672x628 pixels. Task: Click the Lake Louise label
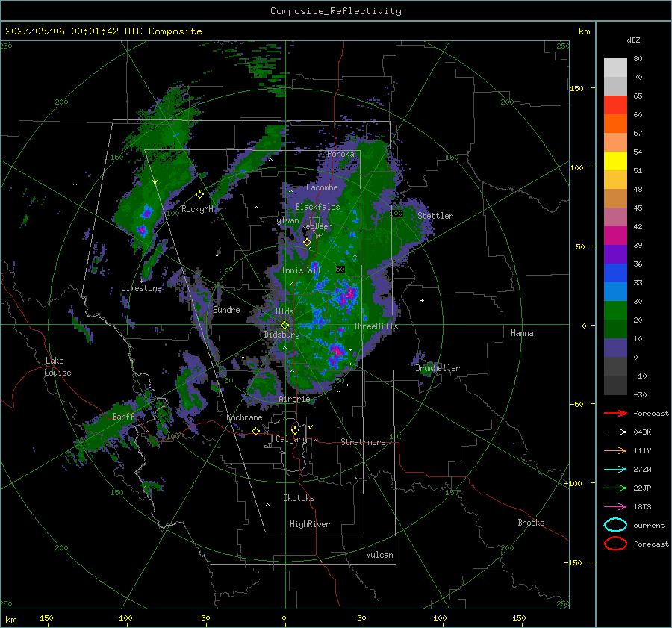tap(57, 367)
